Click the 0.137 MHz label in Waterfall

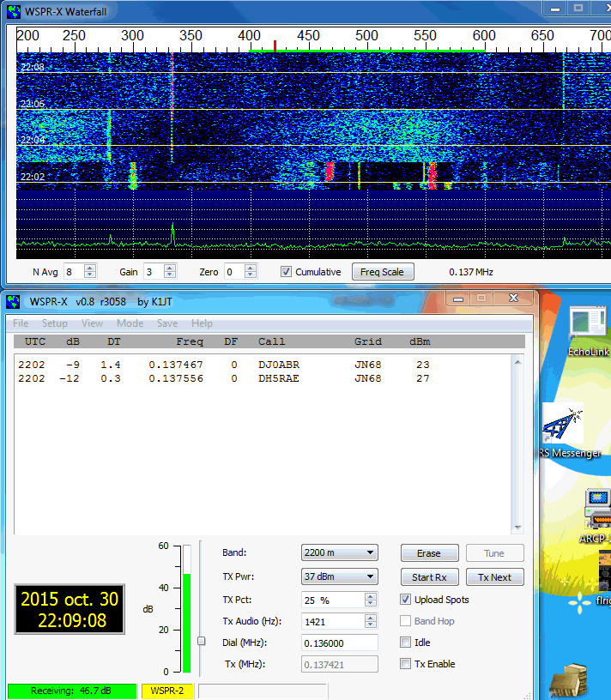pos(471,272)
